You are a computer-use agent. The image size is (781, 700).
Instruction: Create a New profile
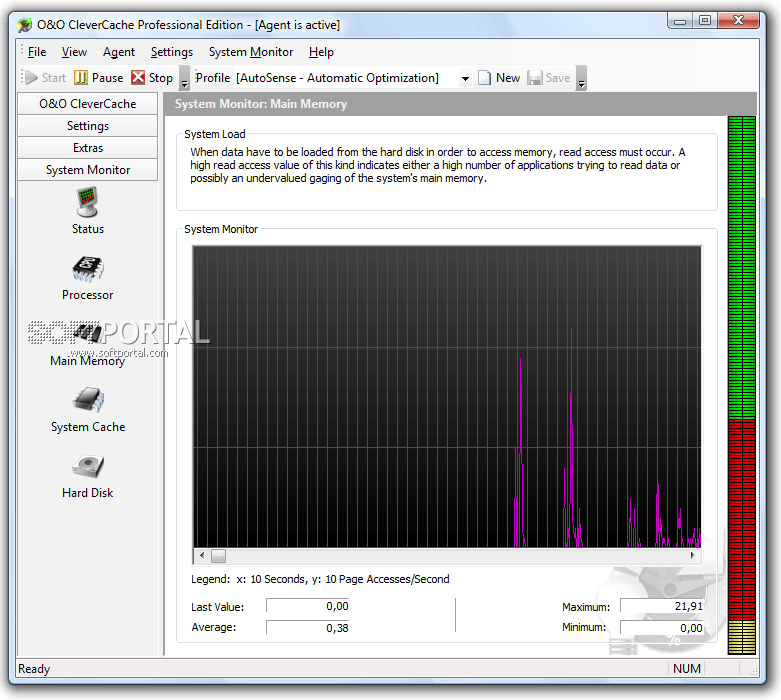499,78
